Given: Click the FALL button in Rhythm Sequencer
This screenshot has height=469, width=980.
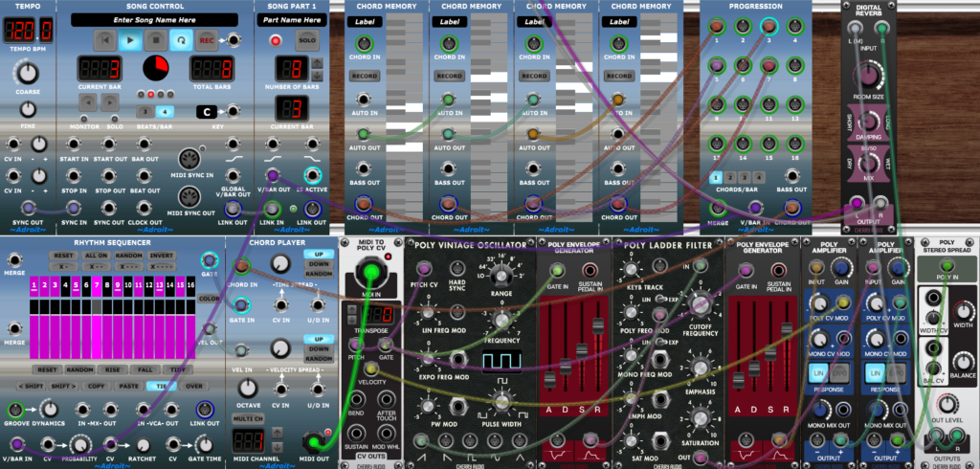Looking at the screenshot, I should [x=145, y=369].
